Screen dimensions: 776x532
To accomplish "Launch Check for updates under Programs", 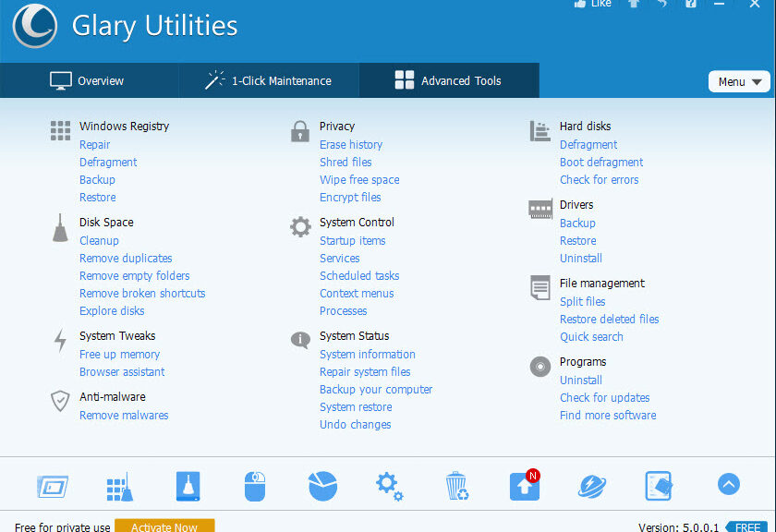I will 604,397.
